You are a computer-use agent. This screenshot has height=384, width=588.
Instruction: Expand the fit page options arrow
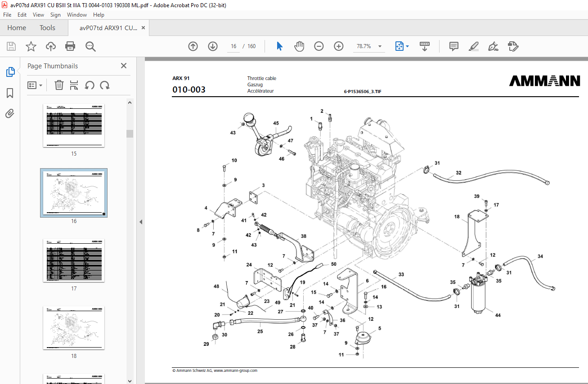click(x=408, y=46)
